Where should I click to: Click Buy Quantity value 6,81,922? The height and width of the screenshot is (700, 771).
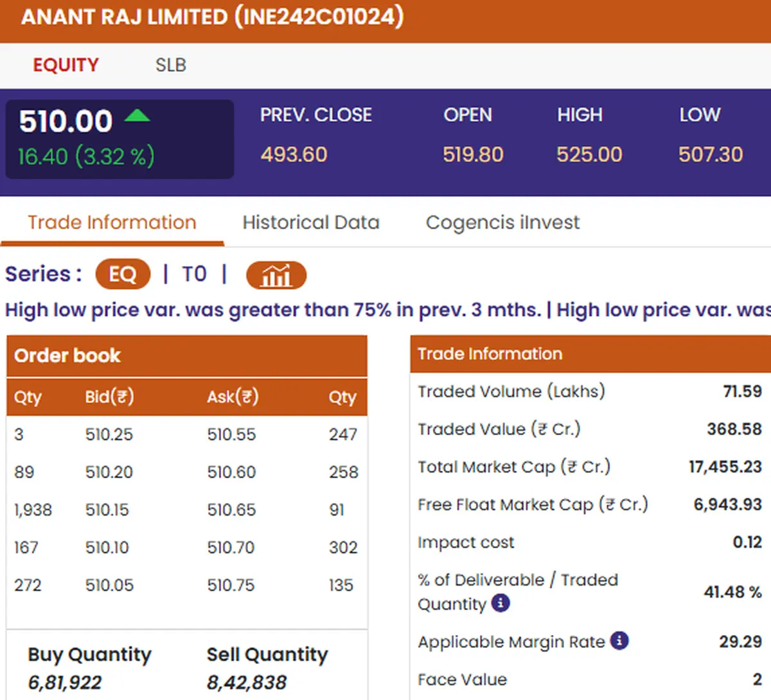(65, 683)
